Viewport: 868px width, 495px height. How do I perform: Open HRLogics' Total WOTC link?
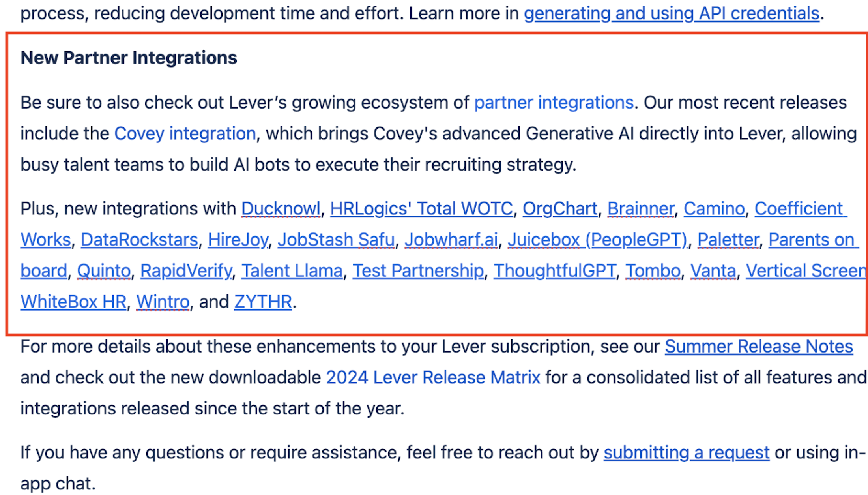point(421,209)
